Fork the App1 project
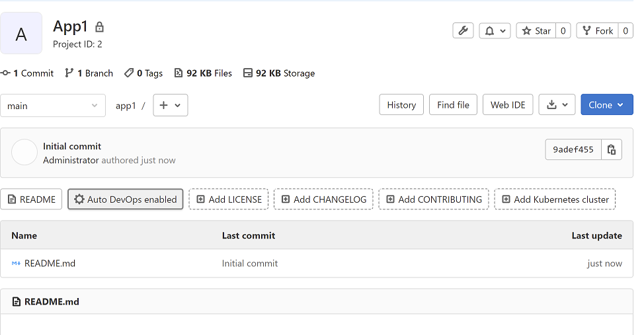The width and height of the screenshot is (644, 335). coord(596,30)
